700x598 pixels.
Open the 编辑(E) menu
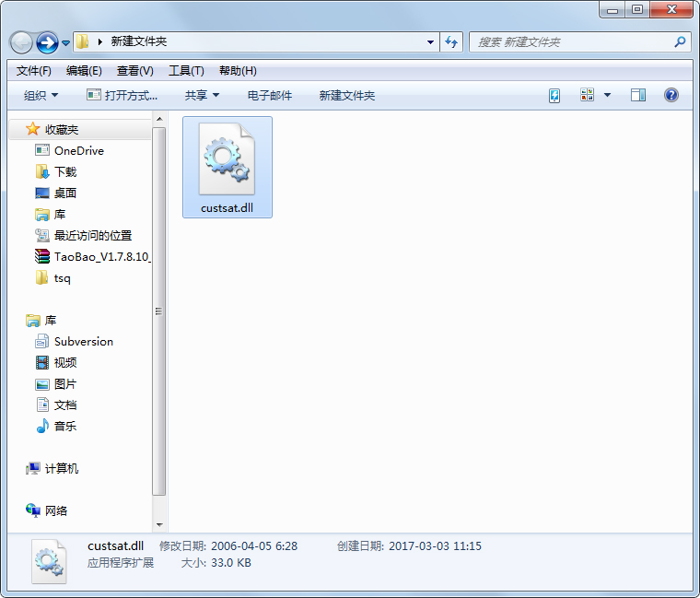point(84,71)
